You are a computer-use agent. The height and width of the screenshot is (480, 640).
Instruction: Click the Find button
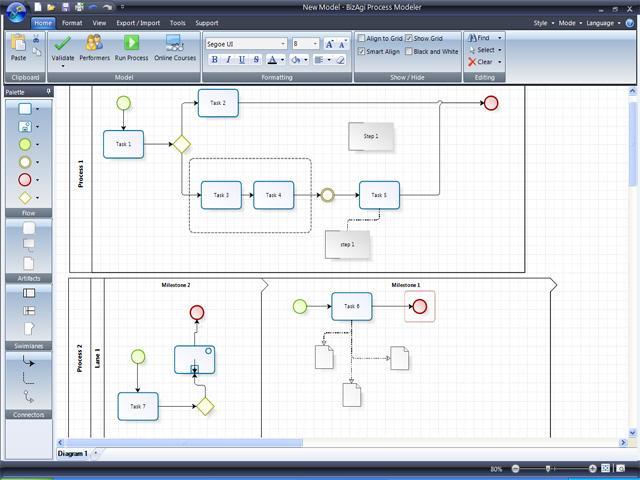coord(479,38)
